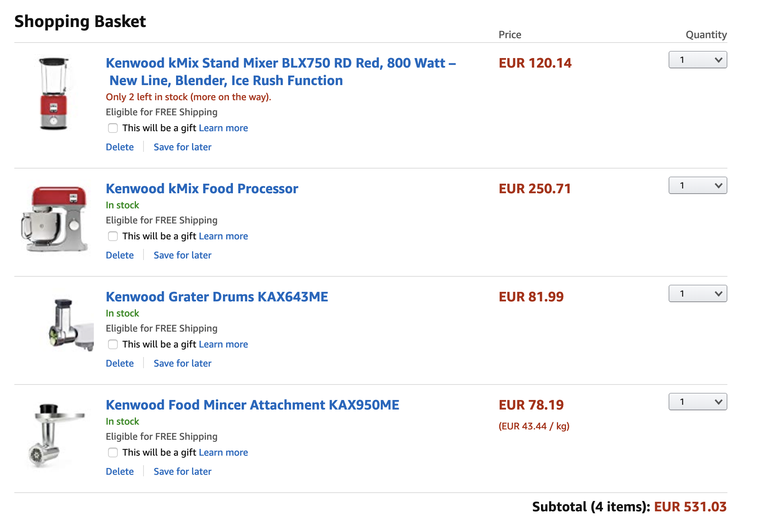Save the kMix Food Processor for later
The image size is (760, 532).
pos(182,255)
